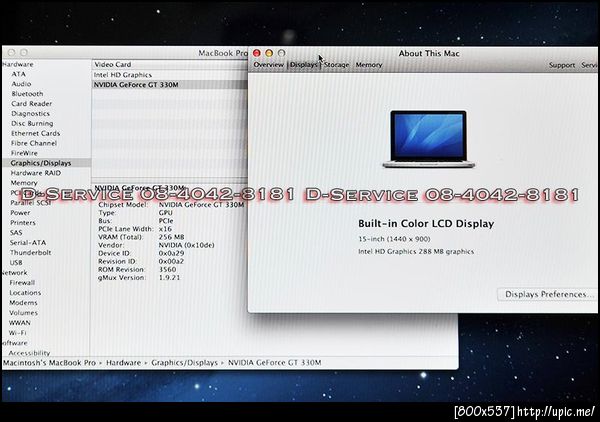Click the VRAM (Total) 256 MB value
Screen dimensions: 600x422
point(171,237)
